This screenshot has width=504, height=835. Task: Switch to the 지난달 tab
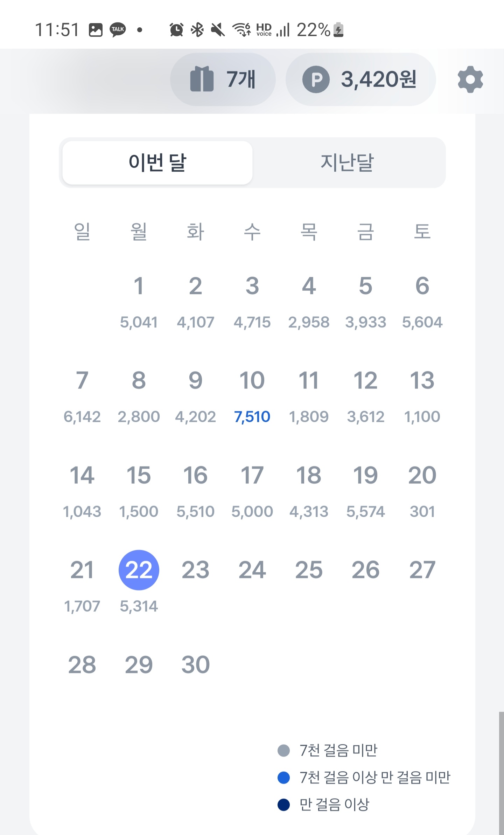tap(347, 163)
